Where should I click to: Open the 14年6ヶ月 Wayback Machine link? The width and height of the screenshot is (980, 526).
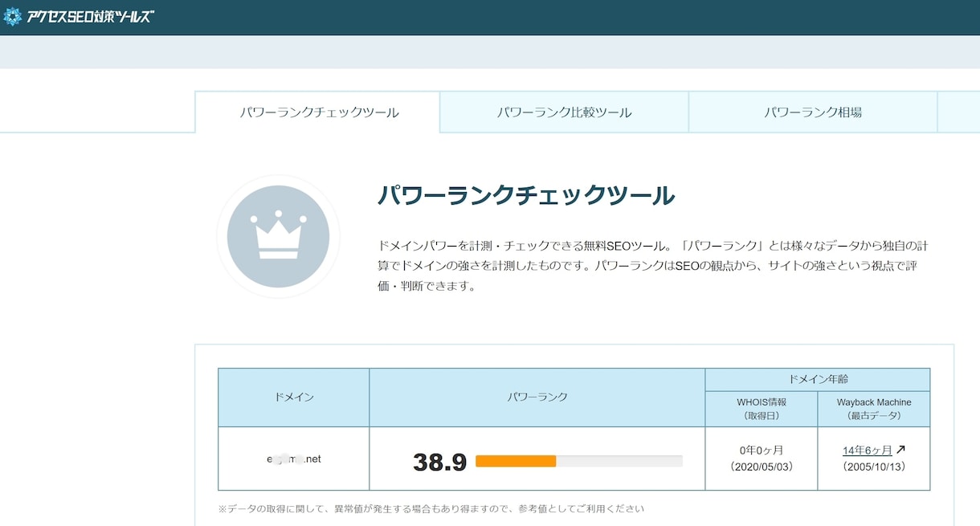(868, 451)
